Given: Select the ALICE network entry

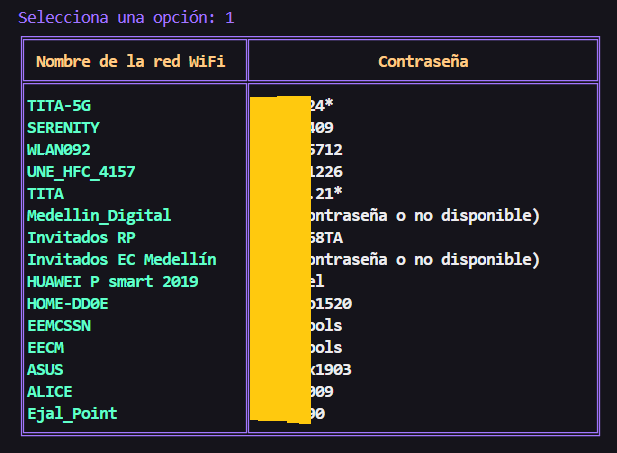Looking at the screenshot, I should pyautogui.click(x=50, y=392).
